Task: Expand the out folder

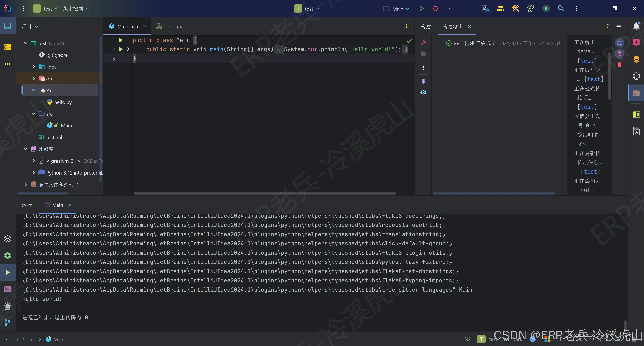Action: [x=33, y=78]
